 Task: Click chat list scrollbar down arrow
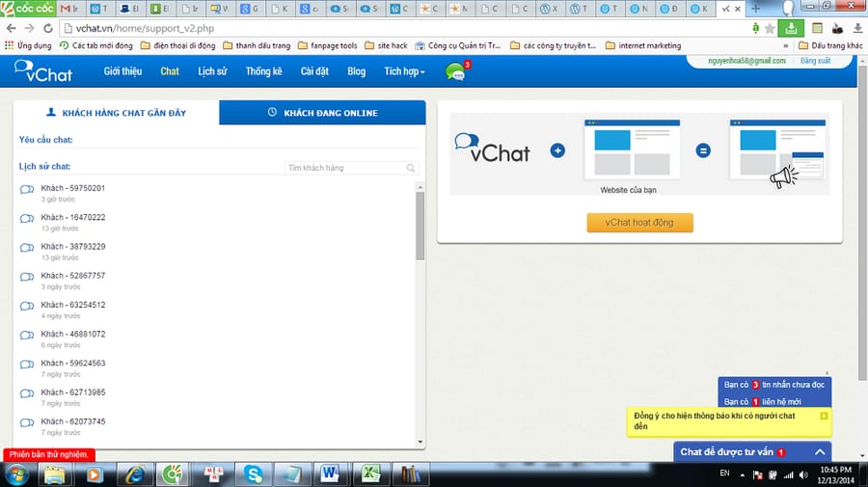(x=420, y=442)
